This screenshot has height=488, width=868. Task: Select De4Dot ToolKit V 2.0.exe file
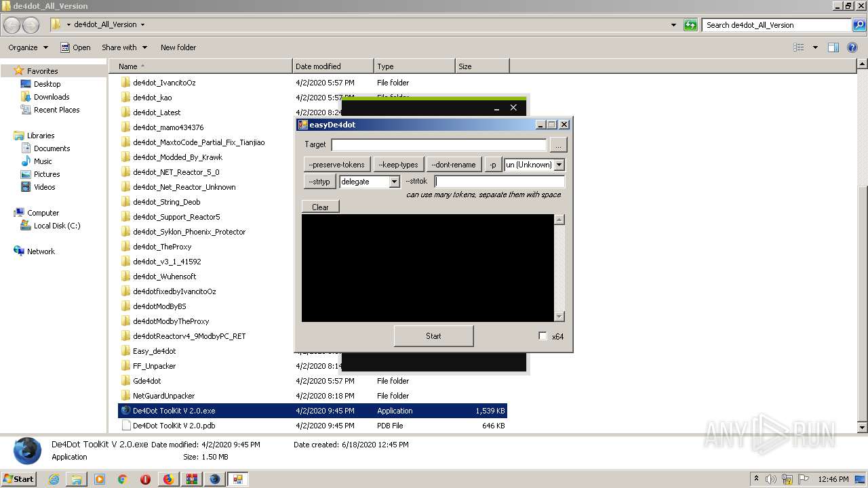pos(312,411)
